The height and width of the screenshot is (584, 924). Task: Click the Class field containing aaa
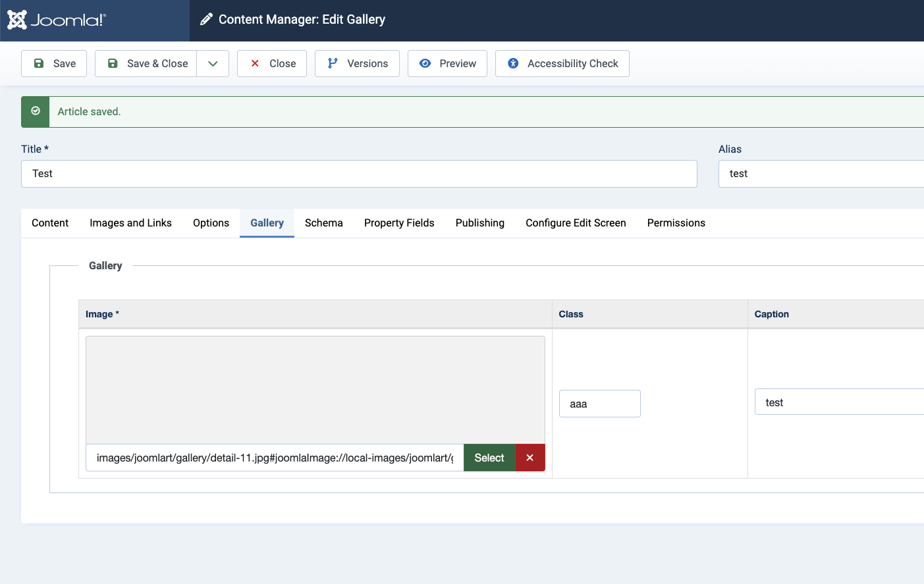click(x=599, y=404)
